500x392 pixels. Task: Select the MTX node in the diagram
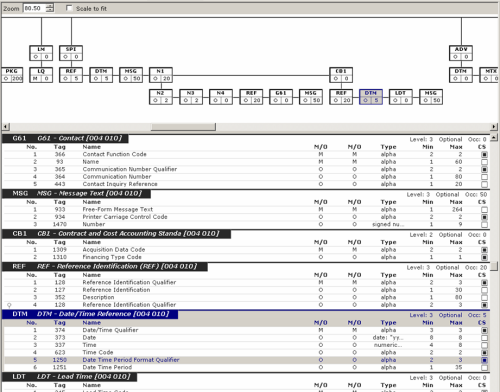[490, 75]
